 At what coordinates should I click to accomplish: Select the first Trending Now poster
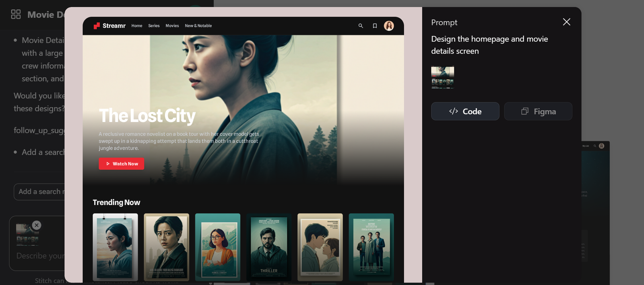pos(115,247)
